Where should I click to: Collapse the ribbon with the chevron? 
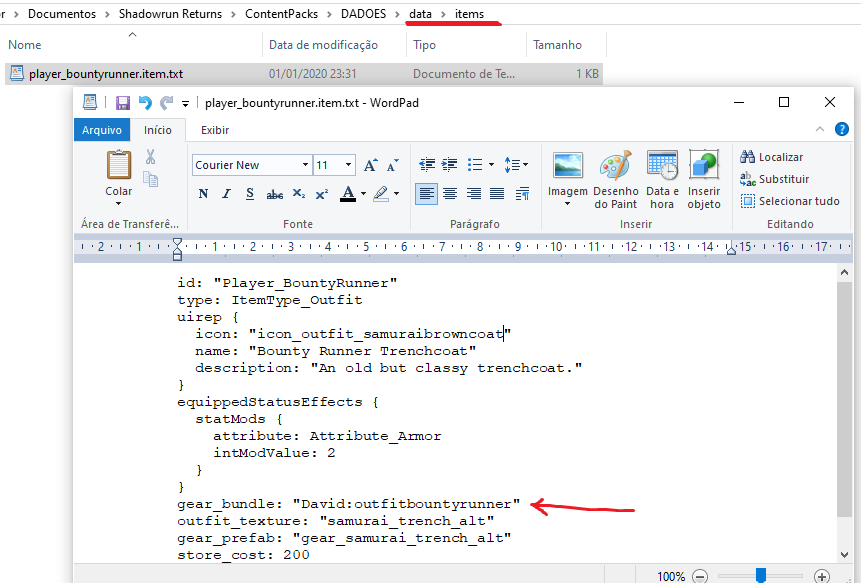(x=820, y=129)
